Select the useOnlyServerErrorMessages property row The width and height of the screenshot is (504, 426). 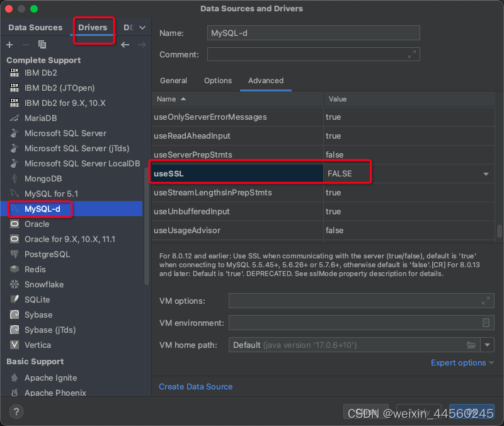[x=323, y=117]
